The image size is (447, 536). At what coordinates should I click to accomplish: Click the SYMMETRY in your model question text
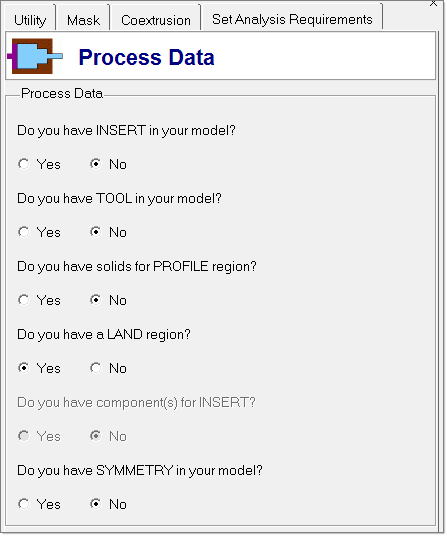(x=139, y=471)
